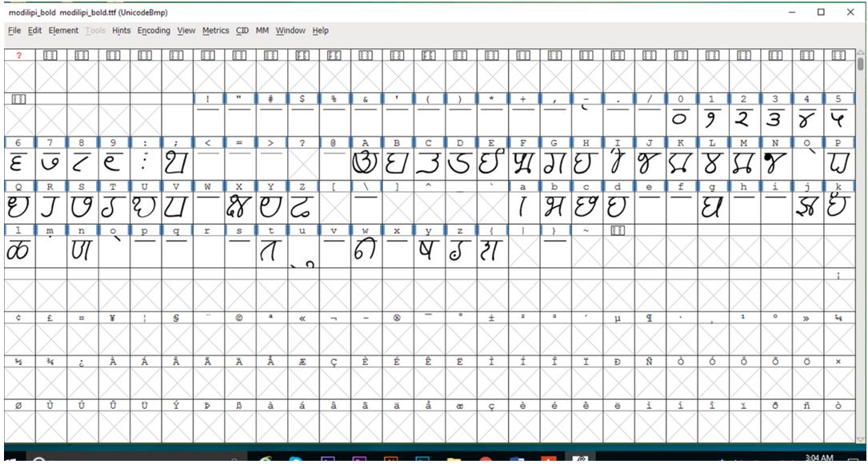
Task: Select the uppercase I glyph cell
Action: [618, 163]
